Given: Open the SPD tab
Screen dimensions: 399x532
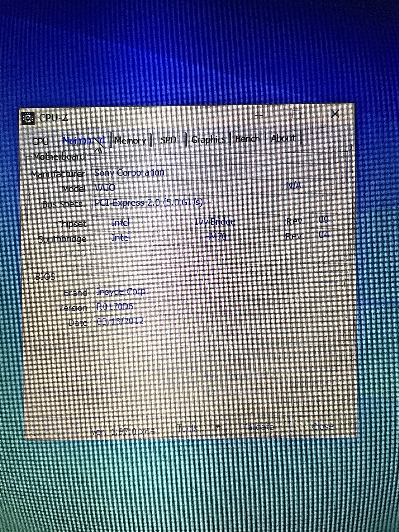Looking at the screenshot, I should pos(168,140).
